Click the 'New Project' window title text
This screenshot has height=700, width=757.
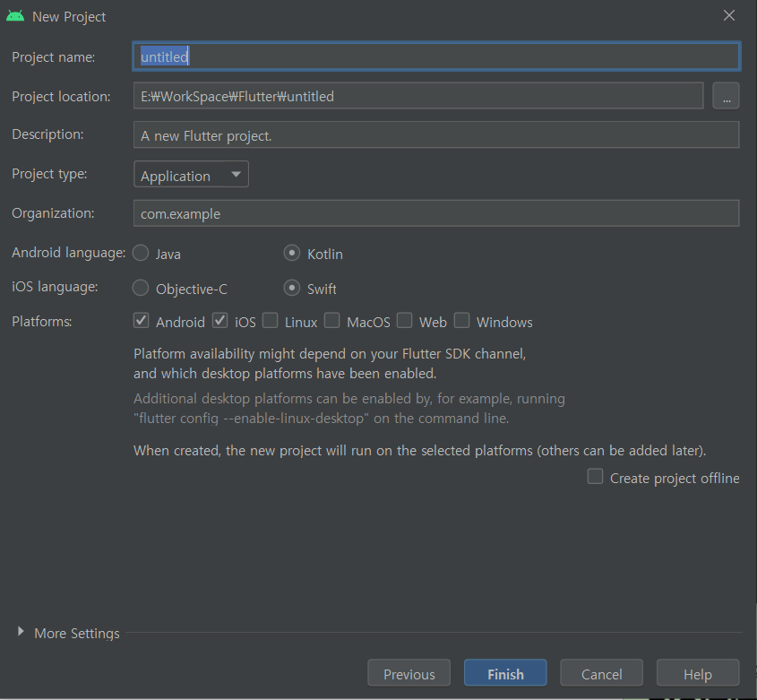coord(69,17)
